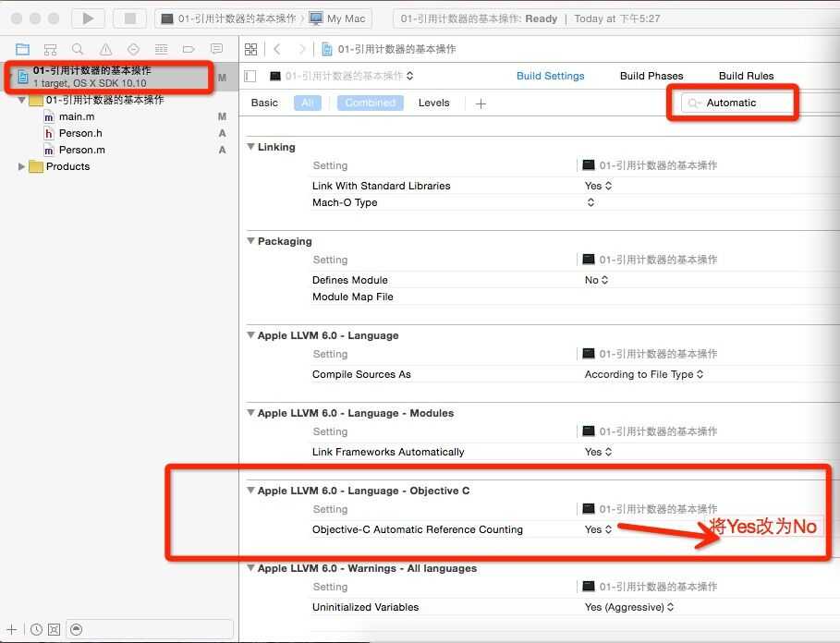840x643 pixels.
Task: Collapse Language - Objective C section
Action: click(250, 490)
